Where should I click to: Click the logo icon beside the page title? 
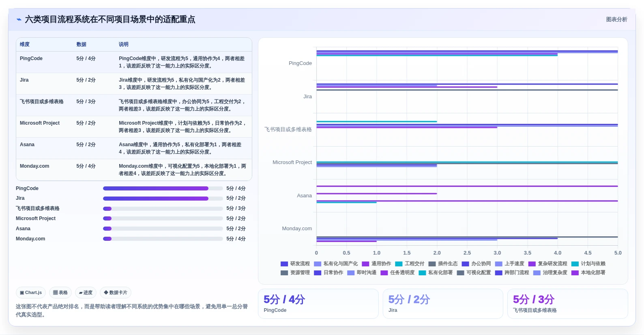coord(19,19)
